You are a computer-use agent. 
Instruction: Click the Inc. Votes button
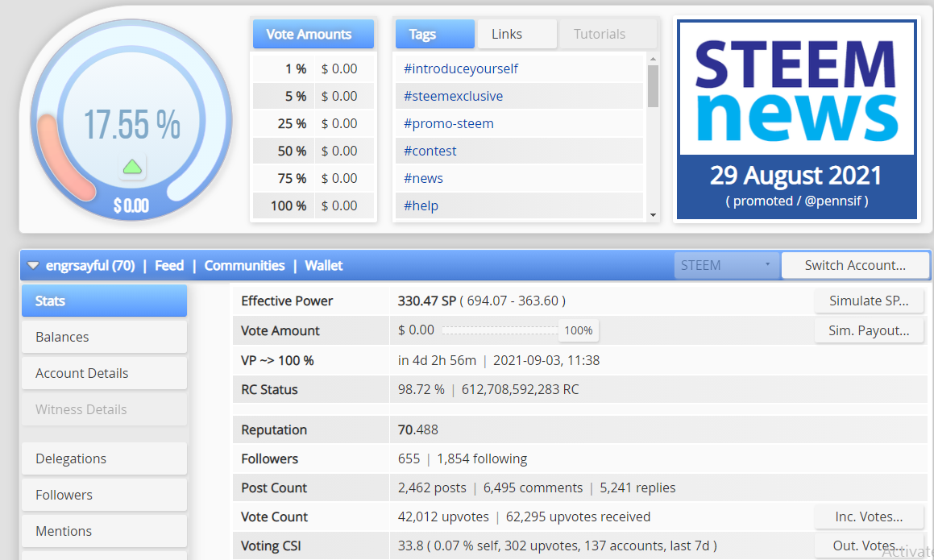(869, 516)
